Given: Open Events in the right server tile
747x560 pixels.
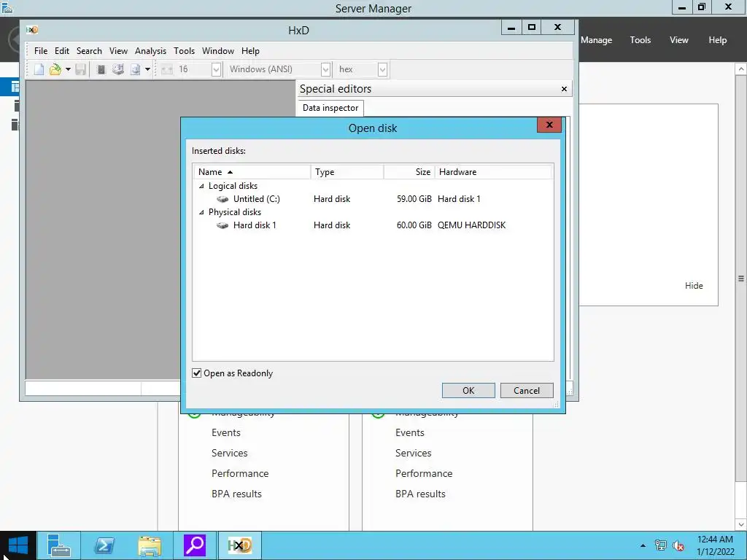Looking at the screenshot, I should [410, 433].
